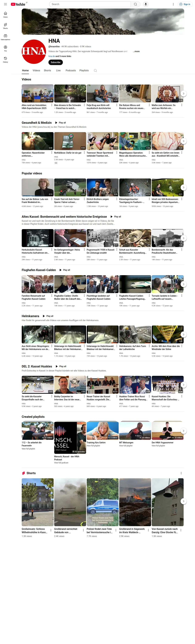This screenshot has height=644, width=195.
Task: Open menu for So sieht die Kasseler Eissporthalle
Action: pyautogui.click(x=52, y=396)
